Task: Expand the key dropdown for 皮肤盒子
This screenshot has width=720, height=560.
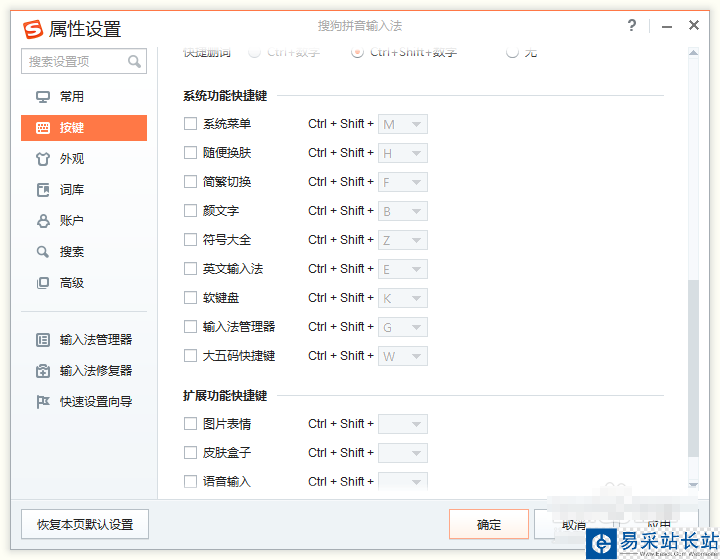Action: (403, 453)
